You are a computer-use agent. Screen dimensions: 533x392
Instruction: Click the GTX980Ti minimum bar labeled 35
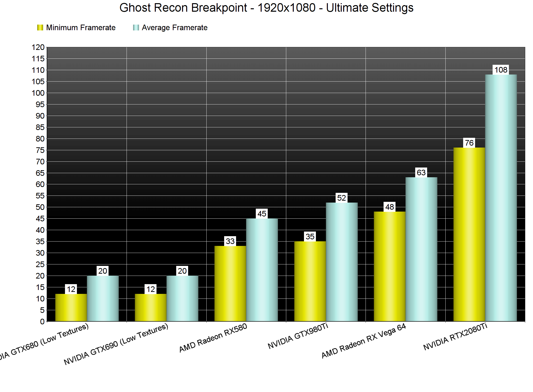[310, 281]
